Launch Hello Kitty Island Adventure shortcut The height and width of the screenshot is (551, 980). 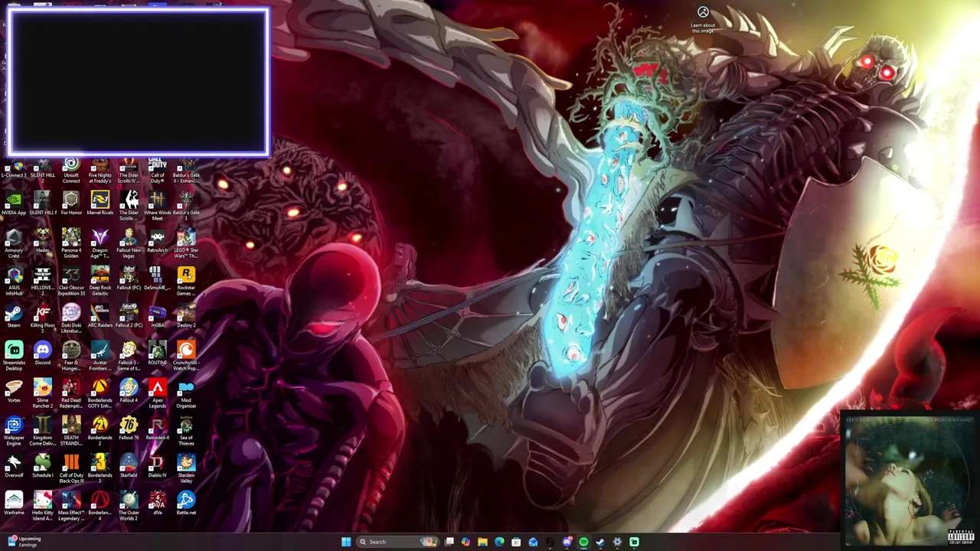pyautogui.click(x=43, y=506)
